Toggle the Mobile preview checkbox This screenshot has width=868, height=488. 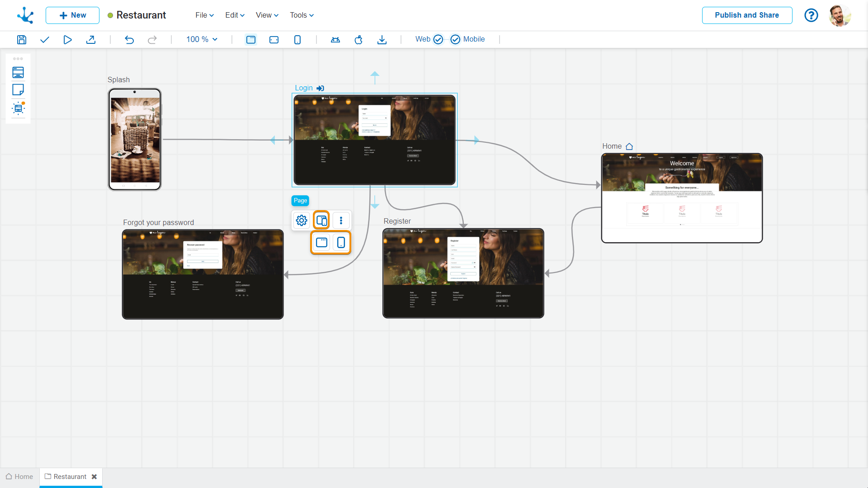click(x=455, y=39)
